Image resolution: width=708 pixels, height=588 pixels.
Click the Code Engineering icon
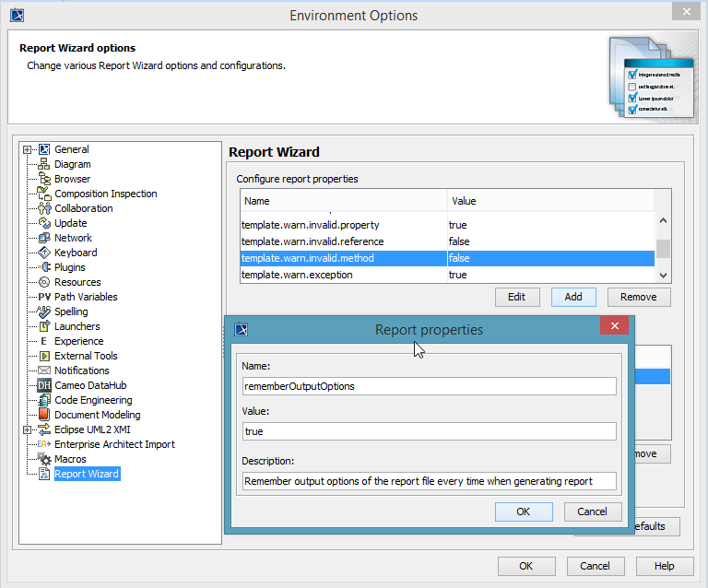[44, 400]
